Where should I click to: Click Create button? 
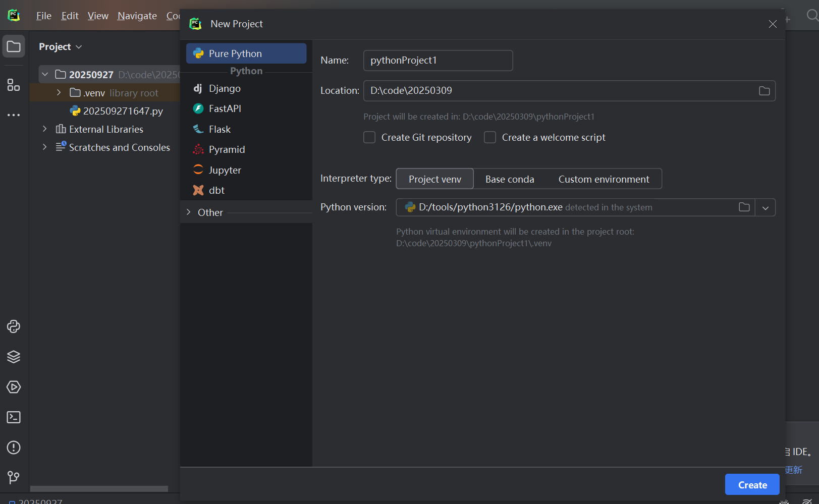click(x=752, y=485)
